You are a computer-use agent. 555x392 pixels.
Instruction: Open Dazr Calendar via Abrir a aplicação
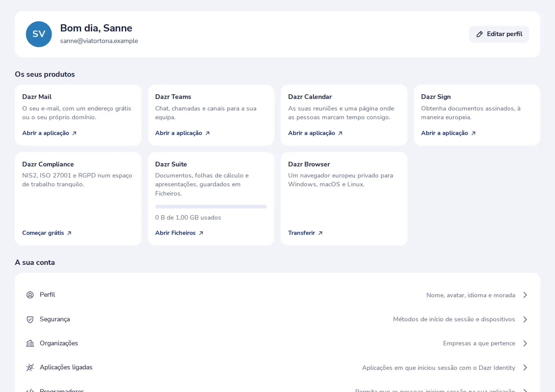point(315,133)
